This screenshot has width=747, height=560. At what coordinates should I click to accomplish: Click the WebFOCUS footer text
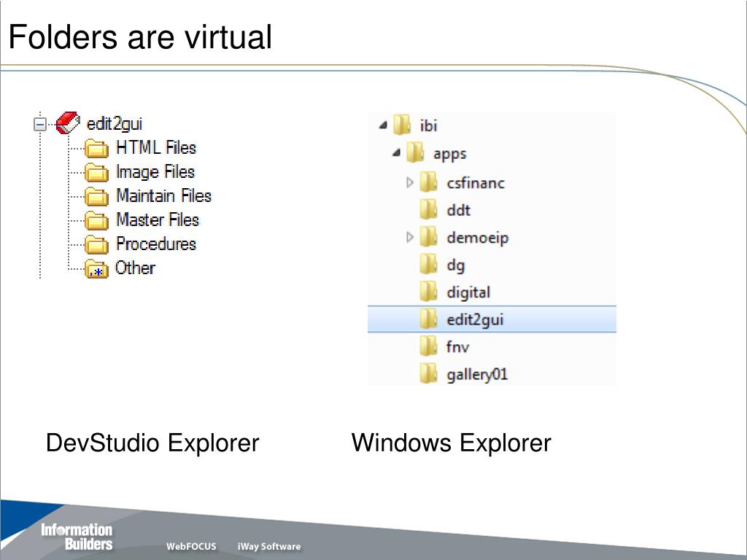(x=191, y=546)
